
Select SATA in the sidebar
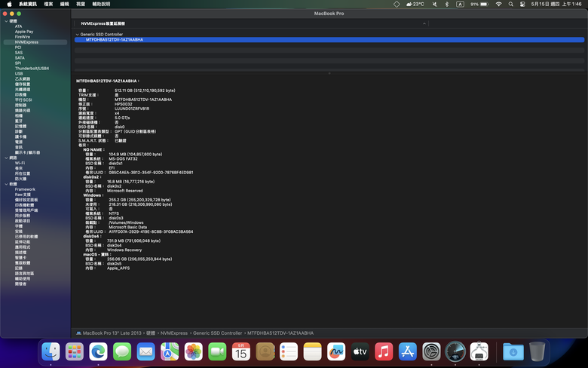(20, 58)
